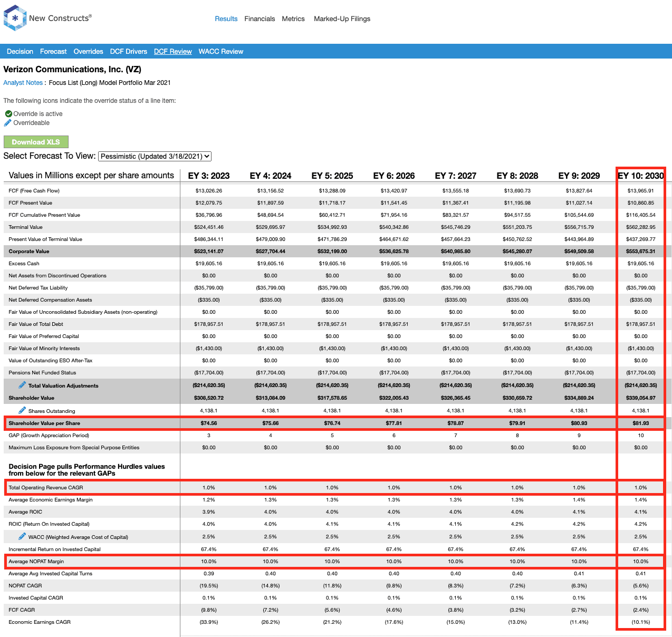Viewport: 672px width, 637px height.
Task: Click the 'FCF Cumulative Present Value' row label
Action: [44, 215]
